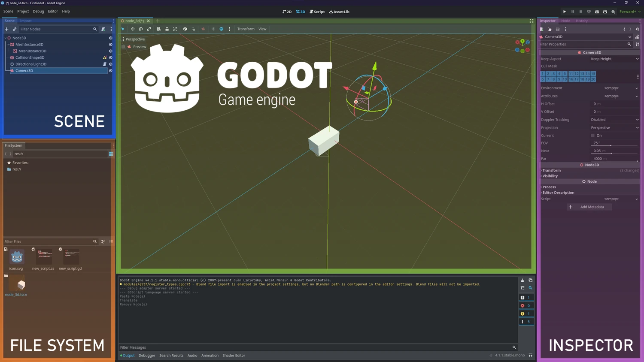The height and width of the screenshot is (362, 644).
Task: Run the project with the Play button
Action: [x=565, y=12]
